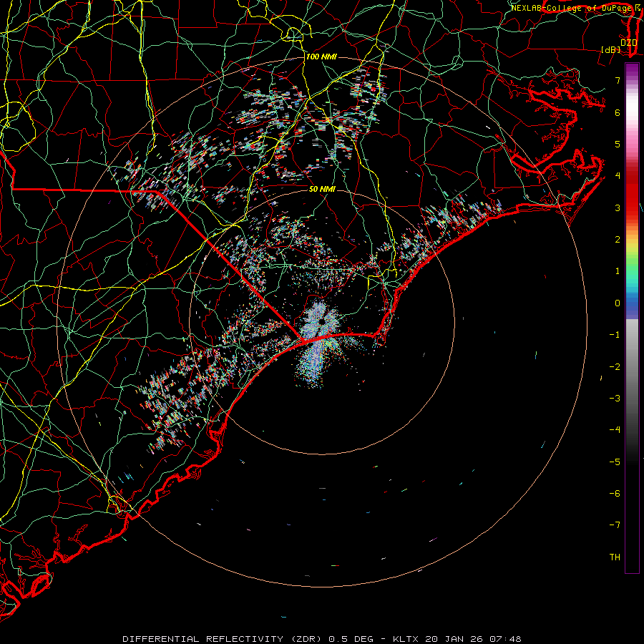Select the "07:48" timestamp in the caption
This screenshot has width=644, height=644.
pos(505,639)
